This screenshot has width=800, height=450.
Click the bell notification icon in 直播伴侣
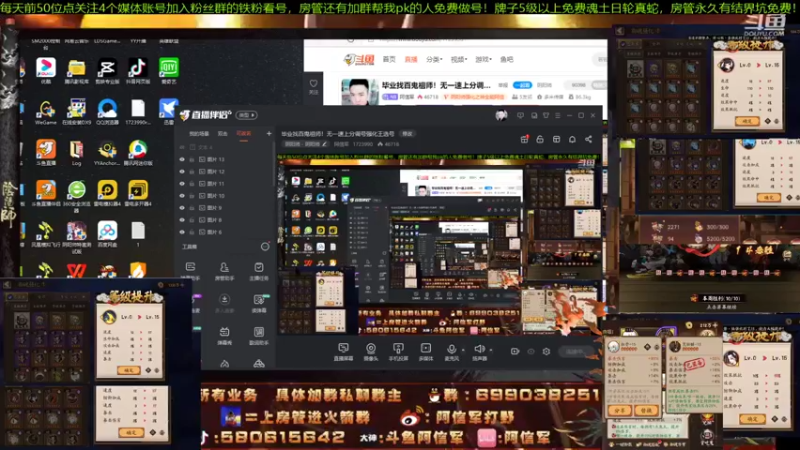pyautogui.click(x=572, y=139)
